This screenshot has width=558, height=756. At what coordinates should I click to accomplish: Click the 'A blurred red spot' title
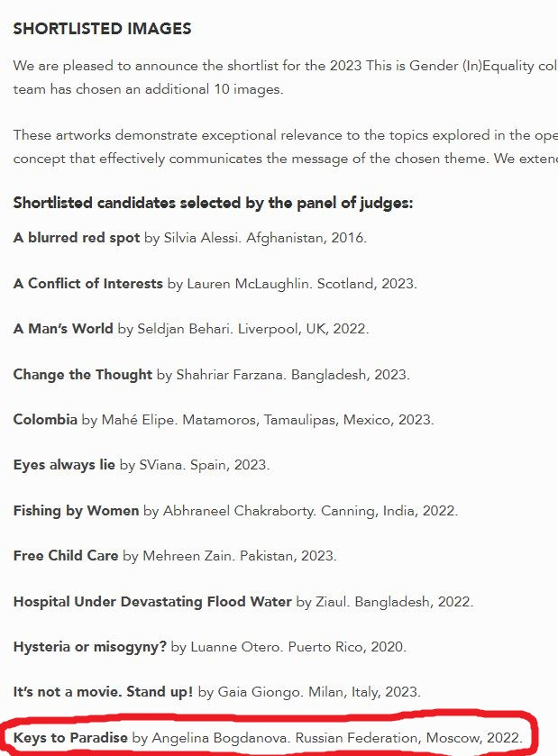click(77, 238)
